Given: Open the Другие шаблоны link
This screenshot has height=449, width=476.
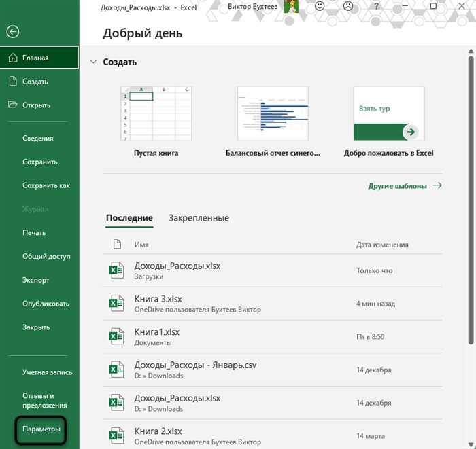Looking at the screenshot, I should pos(397,186).
